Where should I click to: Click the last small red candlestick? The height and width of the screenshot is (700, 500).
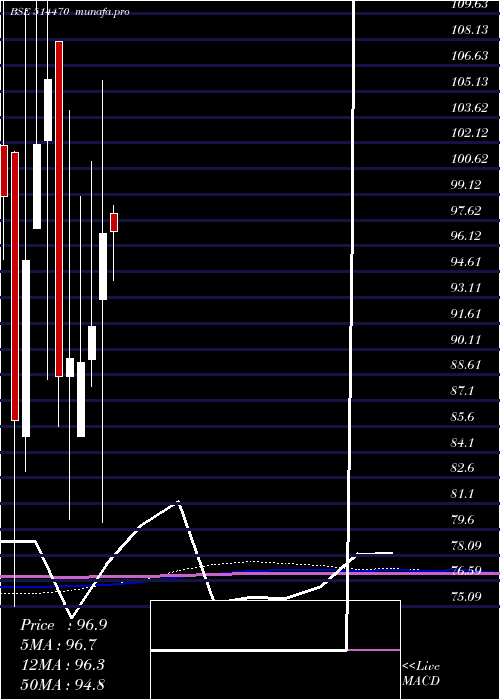114,222
